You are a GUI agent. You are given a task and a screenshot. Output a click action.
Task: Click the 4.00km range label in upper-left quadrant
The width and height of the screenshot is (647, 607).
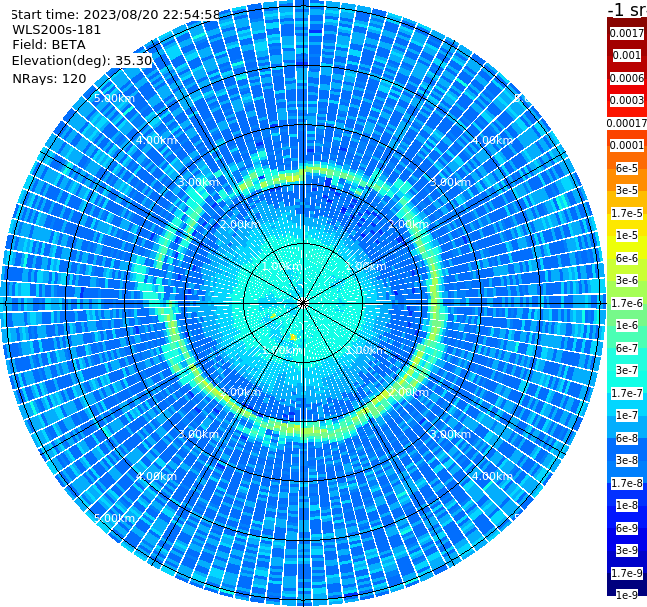coord(156,140)
